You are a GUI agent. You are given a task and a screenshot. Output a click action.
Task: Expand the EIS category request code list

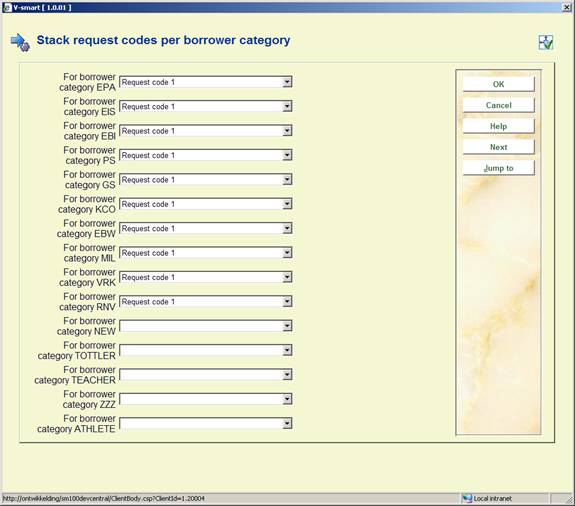pyautogui.click(x=287, y=106)
